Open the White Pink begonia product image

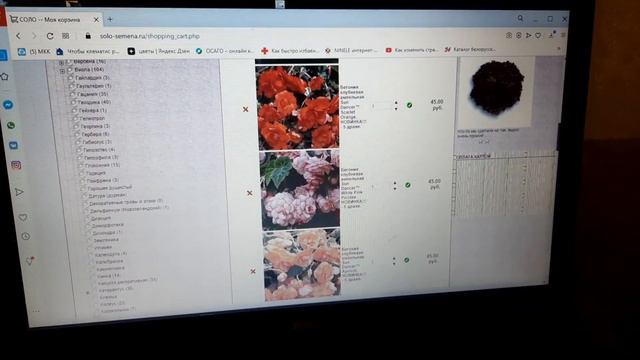[300, 190]
